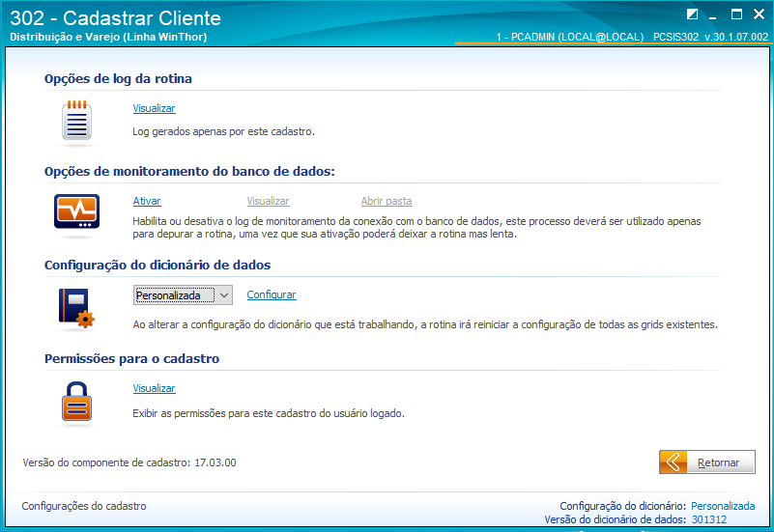Click 'Log gerados apenas por este cadastro' text
The height and width of the screenshot is (532, 774).
coord(223,131)
